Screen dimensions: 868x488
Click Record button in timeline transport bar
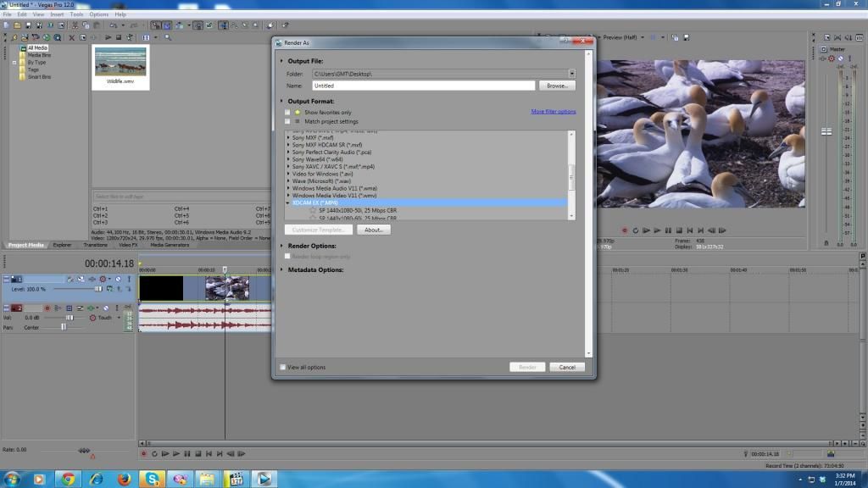coord(143,454)
